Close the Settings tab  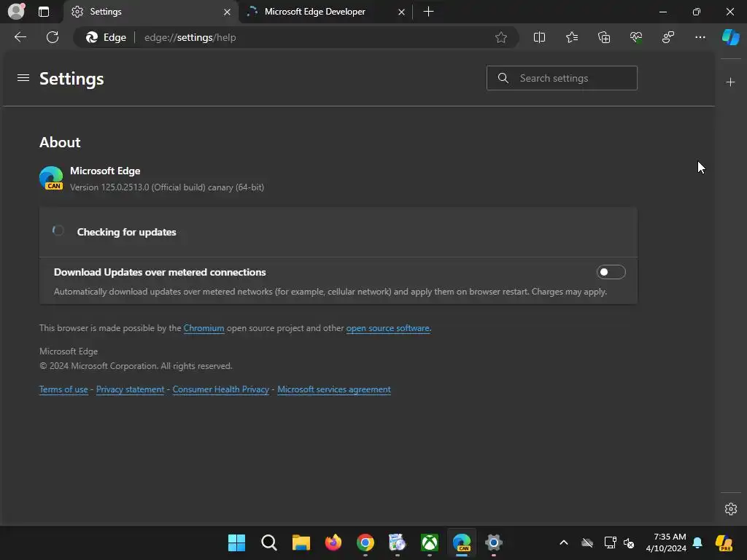coord(228,12)
